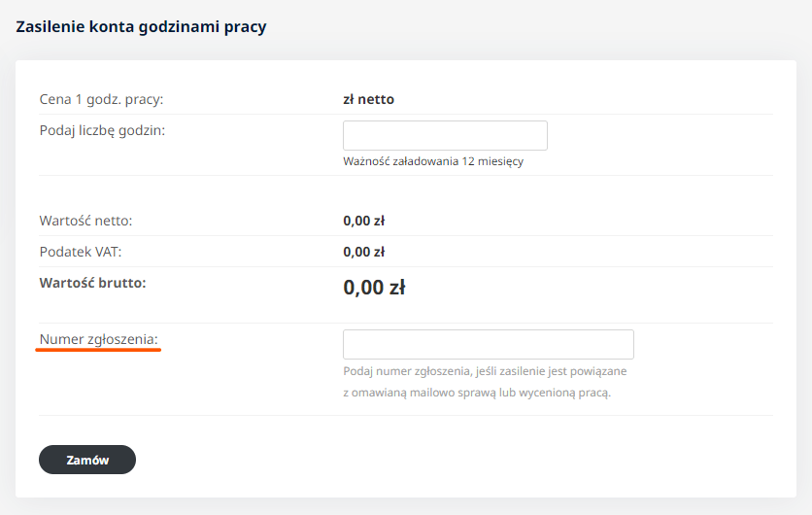Click the bold Wartość brutto label
The image size is (812, 515).
98,283
